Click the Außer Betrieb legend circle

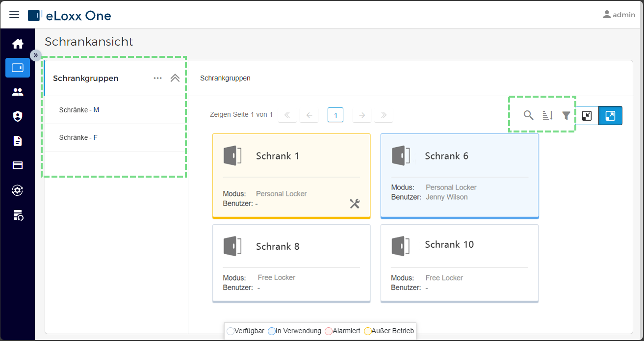(x=368, y=331)
